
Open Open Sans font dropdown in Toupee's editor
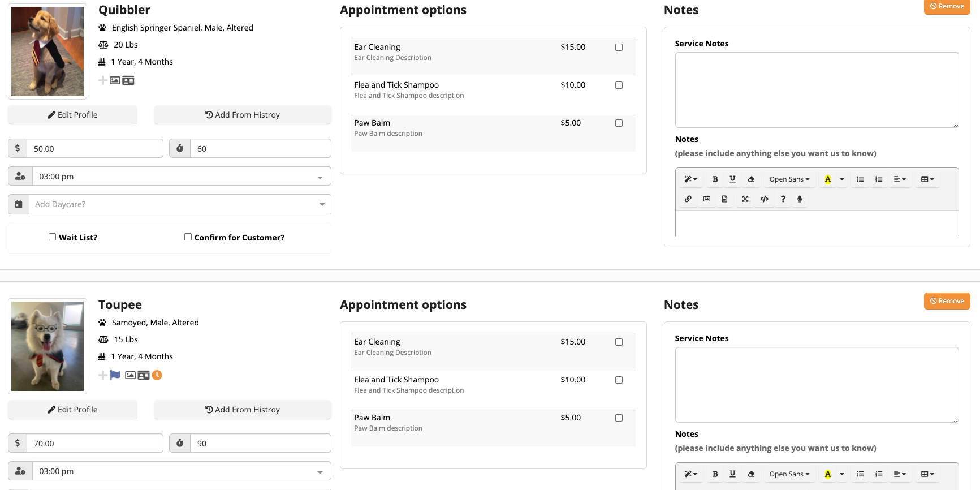tap(789, 474)
